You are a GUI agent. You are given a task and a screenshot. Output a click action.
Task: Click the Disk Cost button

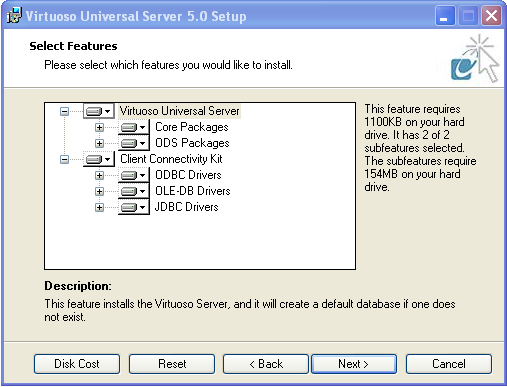77,364
